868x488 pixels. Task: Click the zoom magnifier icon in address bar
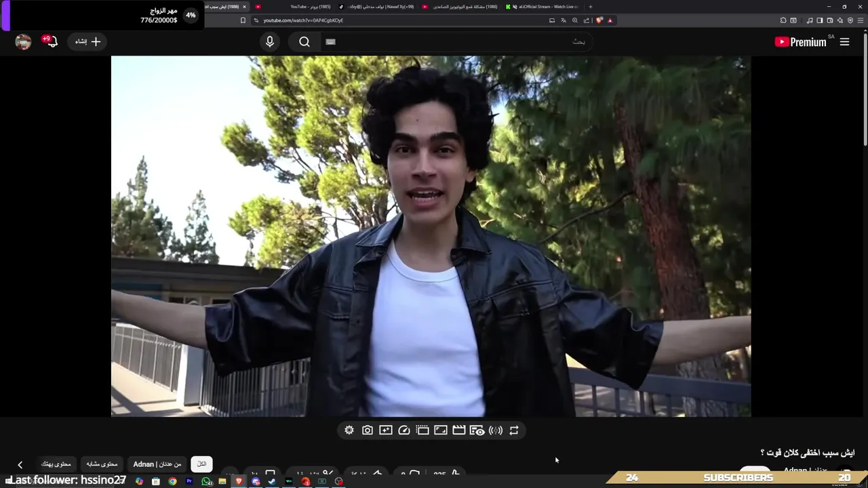(575, 20)
